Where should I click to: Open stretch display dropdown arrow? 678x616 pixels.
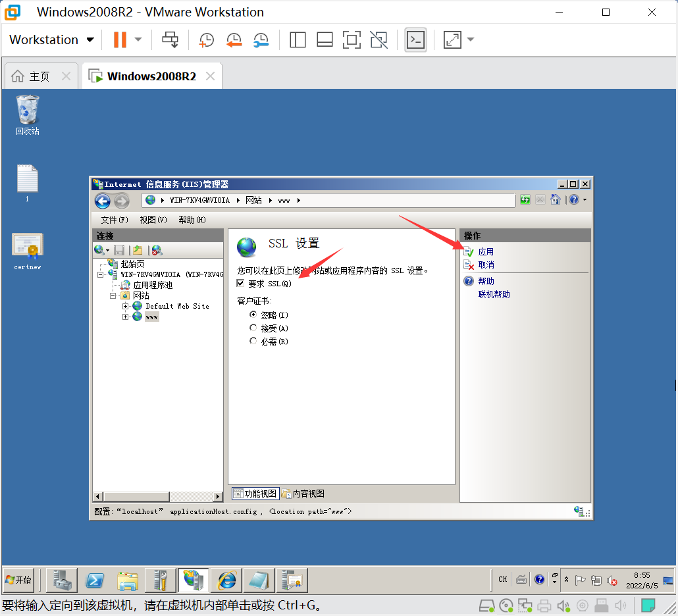click(x=471, y=39)
